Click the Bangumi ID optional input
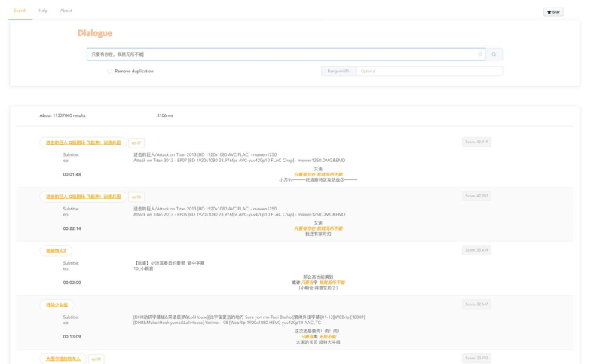This screenshot has height=364, width=603. tap(428, 72)
